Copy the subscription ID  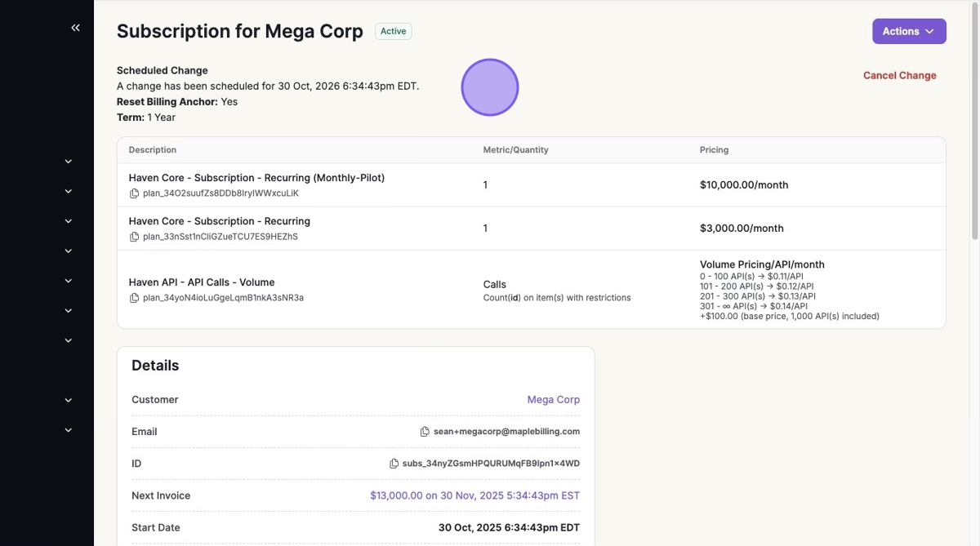click(x=394, y=464)
